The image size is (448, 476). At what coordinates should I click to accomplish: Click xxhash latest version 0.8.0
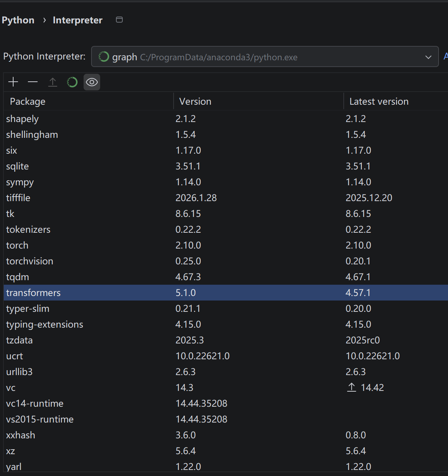pyautogui.click(x=356, y=435)
